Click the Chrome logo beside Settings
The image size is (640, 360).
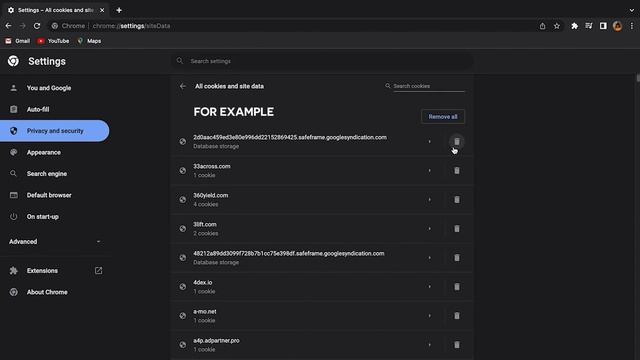pyautogui.click(x=13, y=61)
